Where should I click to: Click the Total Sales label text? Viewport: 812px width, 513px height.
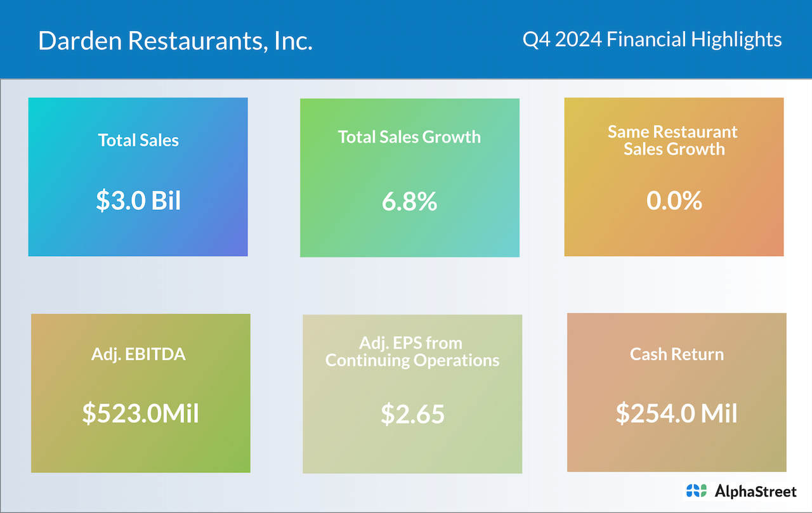(138, 140)
